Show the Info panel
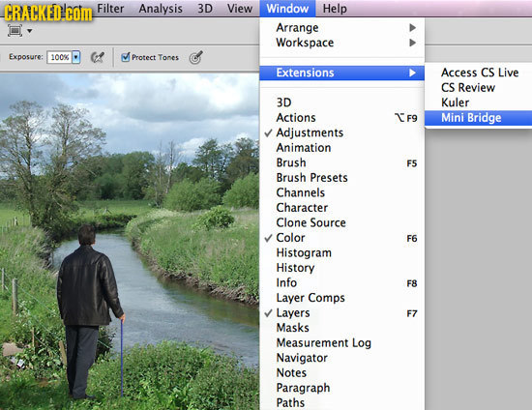Viewport: 532px width, 410px height. pyautogui.click(x=342, y=282)
